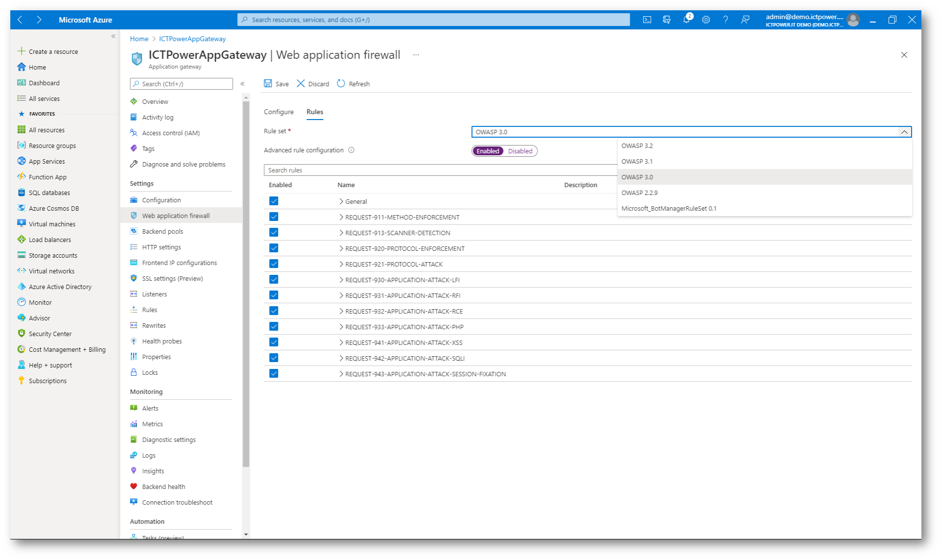Open Listeners menu item
The height and width of the screenshot is (560, 942).
click(x=154, y=294)
